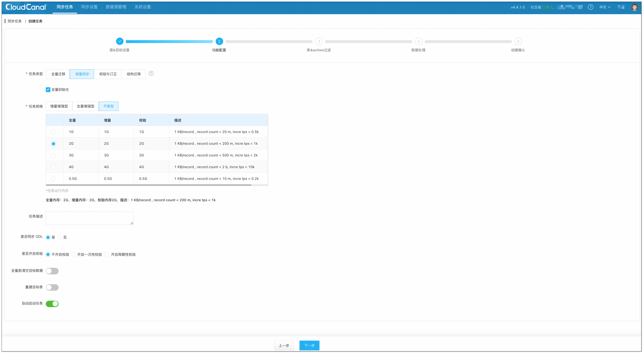Click completed step one checkmark circle

(x=119, y=41)
